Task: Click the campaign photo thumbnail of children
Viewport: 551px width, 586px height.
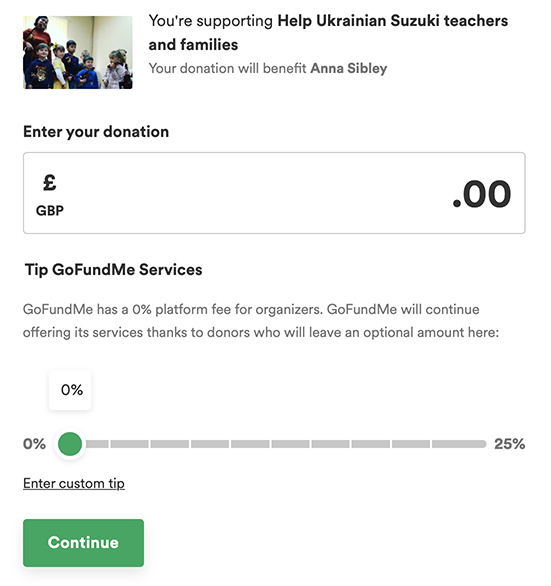Action: (78, 52)
